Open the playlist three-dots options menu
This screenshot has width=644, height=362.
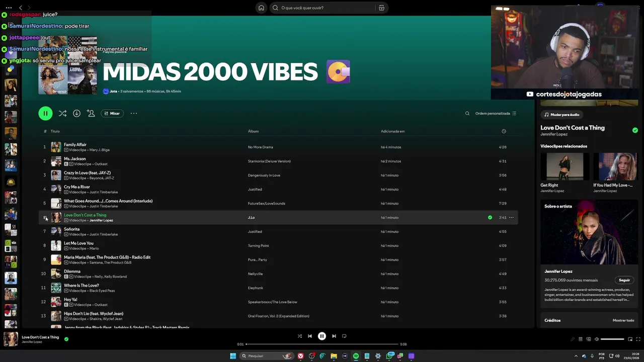134,114
